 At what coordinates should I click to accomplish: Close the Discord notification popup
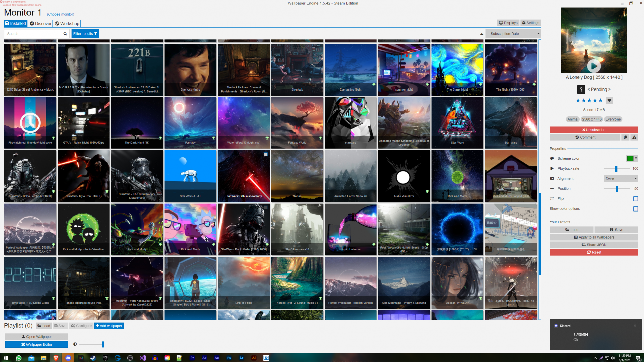coord(635,326)
